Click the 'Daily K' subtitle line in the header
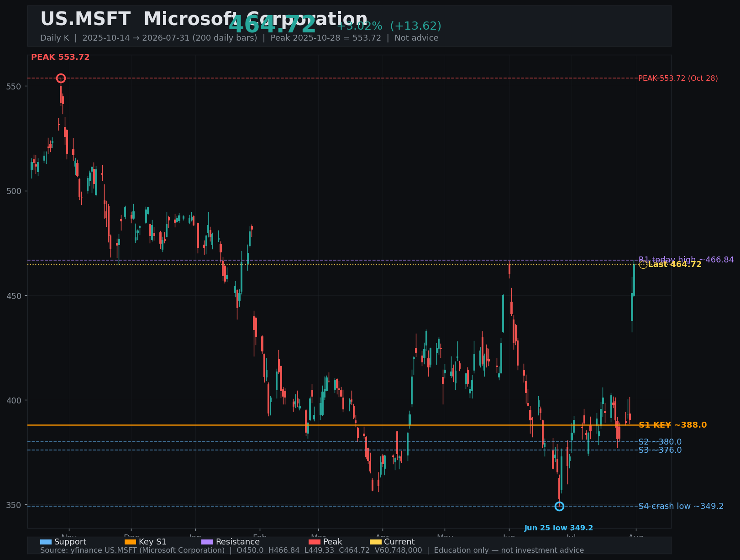 [239, 38]
